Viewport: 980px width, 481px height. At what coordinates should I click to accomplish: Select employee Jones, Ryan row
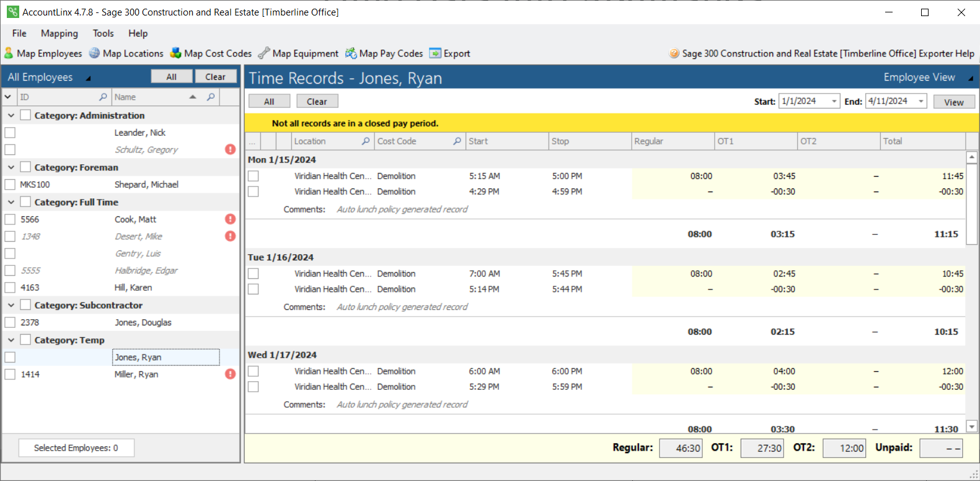pyautogui.click(x=121, y=357)
